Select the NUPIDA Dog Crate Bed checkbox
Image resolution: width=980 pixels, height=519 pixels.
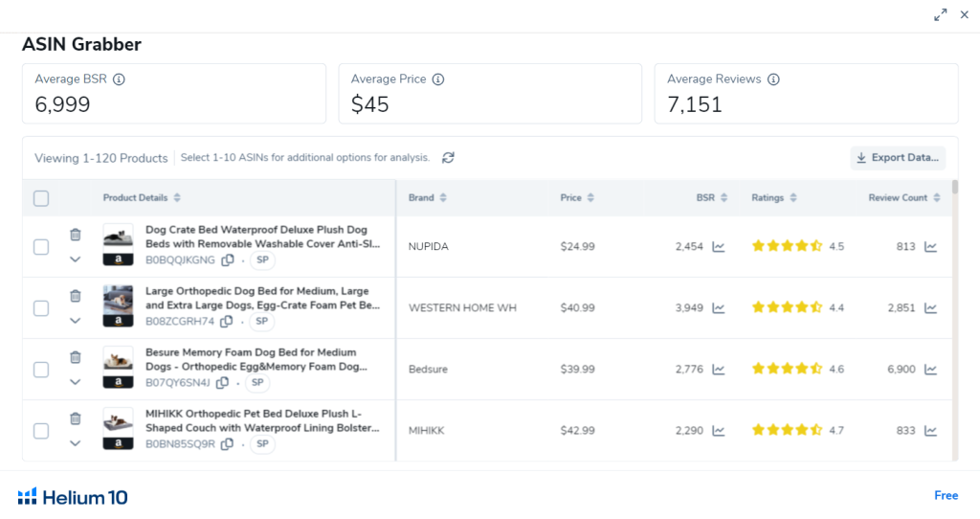click(x=41, y=247)
